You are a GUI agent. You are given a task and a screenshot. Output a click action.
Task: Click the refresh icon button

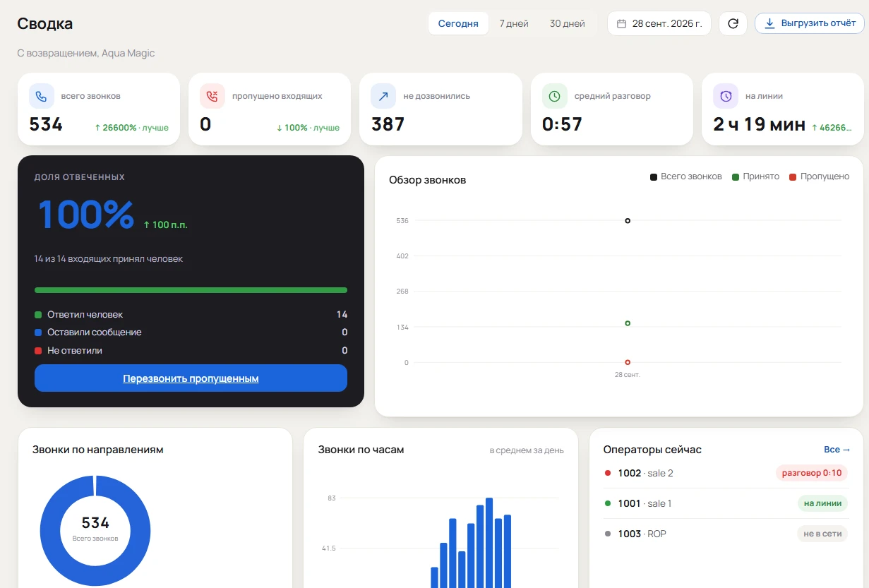tap(733, 23)
